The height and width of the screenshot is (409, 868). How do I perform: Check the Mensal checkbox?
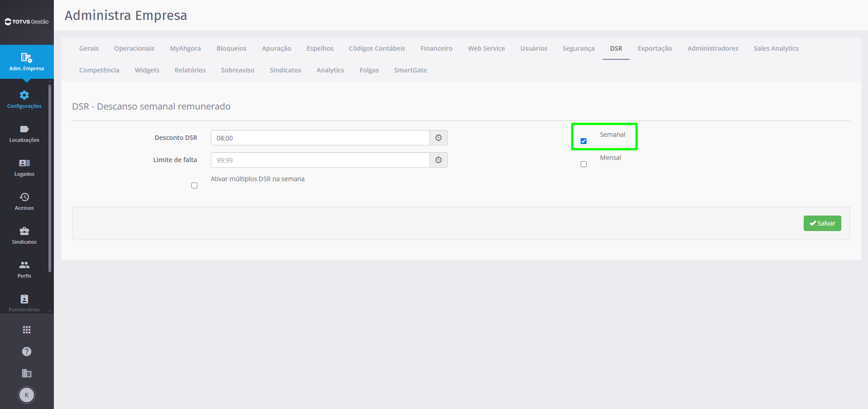click(583, 164)
